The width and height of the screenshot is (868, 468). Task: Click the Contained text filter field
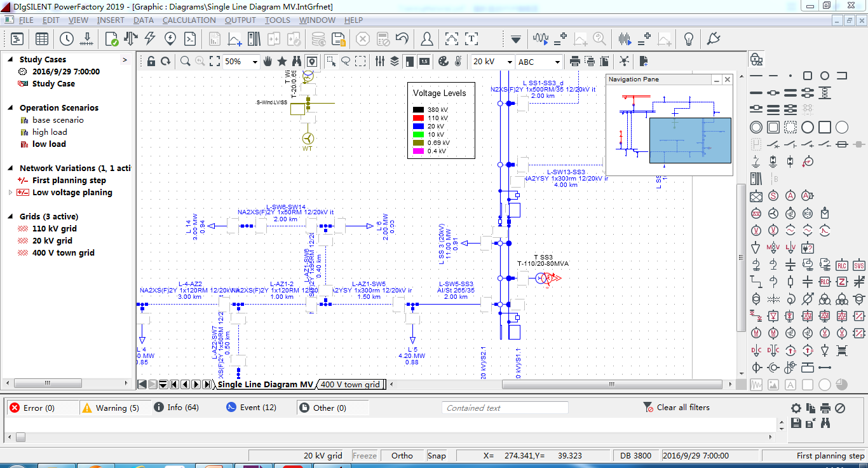(x=505, y=408)
